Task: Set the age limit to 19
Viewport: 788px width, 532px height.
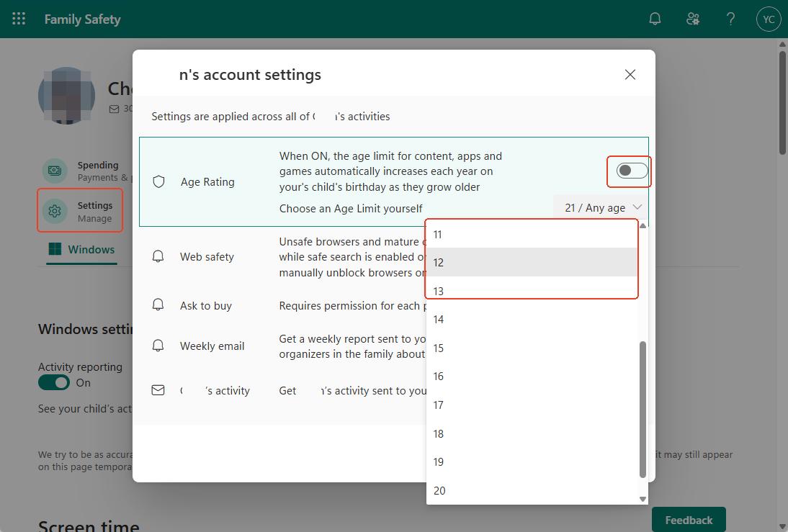Action: click(532, 461)
